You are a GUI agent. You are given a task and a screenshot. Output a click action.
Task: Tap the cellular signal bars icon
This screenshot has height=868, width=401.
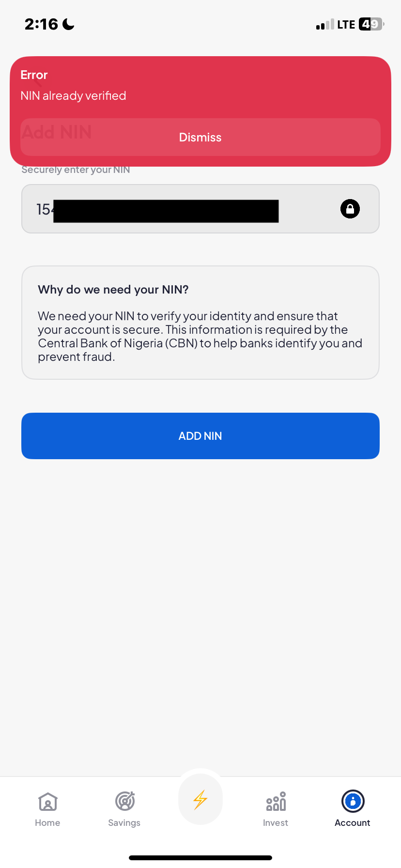coord(325,25)
